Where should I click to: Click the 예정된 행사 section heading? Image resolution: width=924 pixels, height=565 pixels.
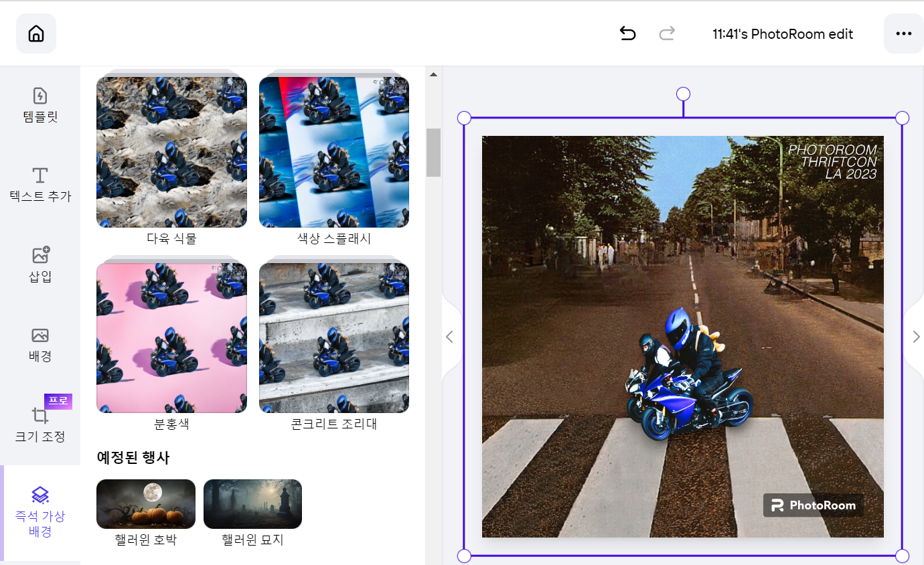(133, 458)
